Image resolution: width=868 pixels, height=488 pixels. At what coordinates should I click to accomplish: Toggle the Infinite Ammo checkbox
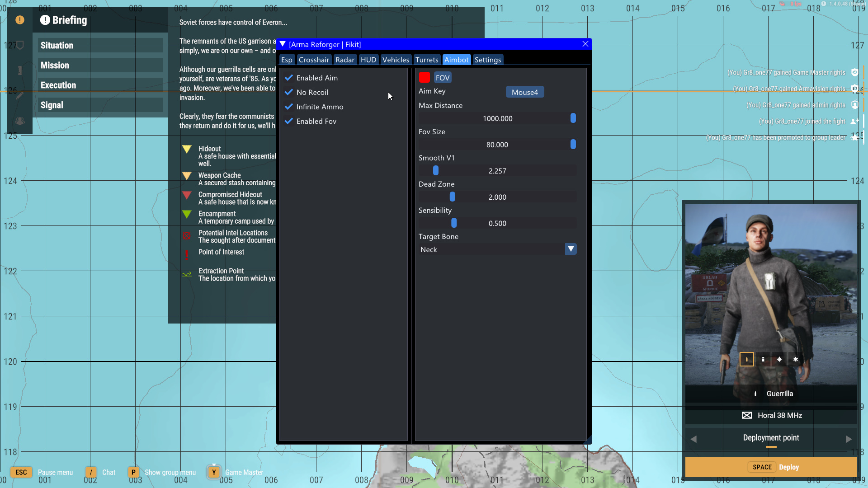click(289, 107)
